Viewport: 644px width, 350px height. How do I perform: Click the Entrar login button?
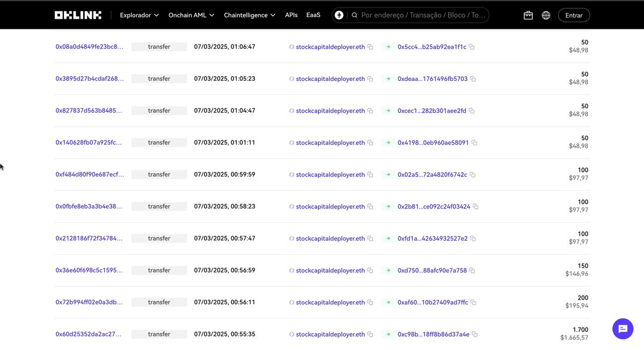point(574,15)
